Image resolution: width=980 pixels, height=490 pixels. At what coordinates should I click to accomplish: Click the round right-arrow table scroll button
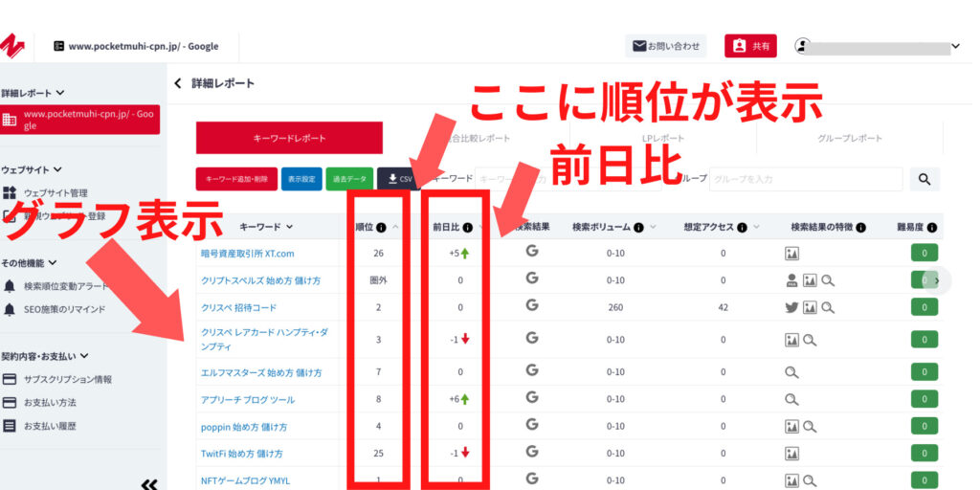tap(936, 280)
